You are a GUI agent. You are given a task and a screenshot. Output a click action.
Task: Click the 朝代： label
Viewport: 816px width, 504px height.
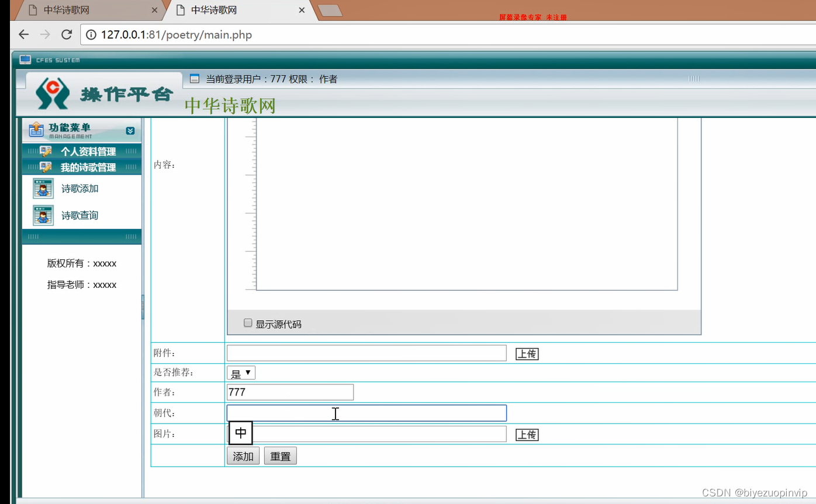(165, 413)
